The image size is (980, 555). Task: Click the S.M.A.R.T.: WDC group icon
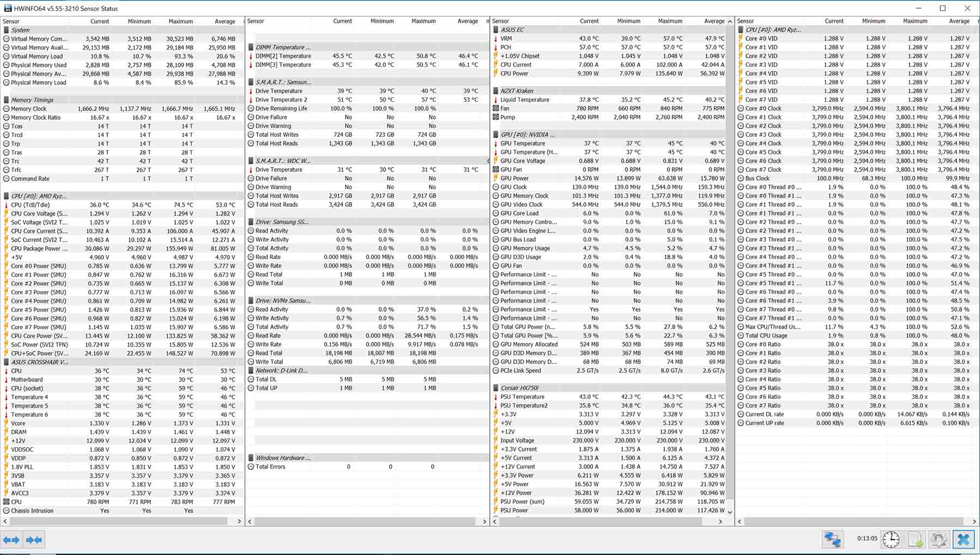pos(251,161)
